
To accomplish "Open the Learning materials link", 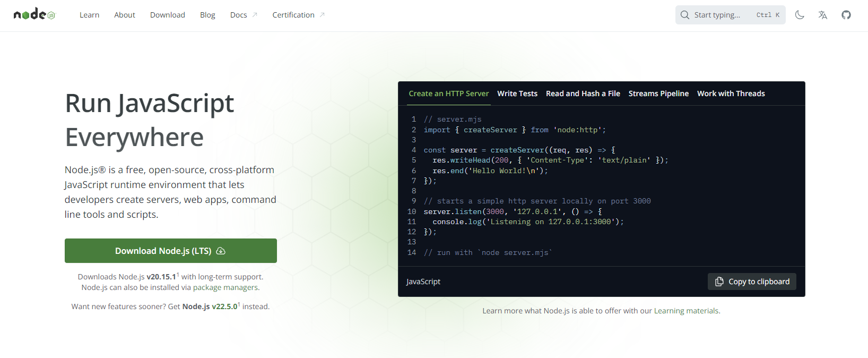I will [687, 311].
